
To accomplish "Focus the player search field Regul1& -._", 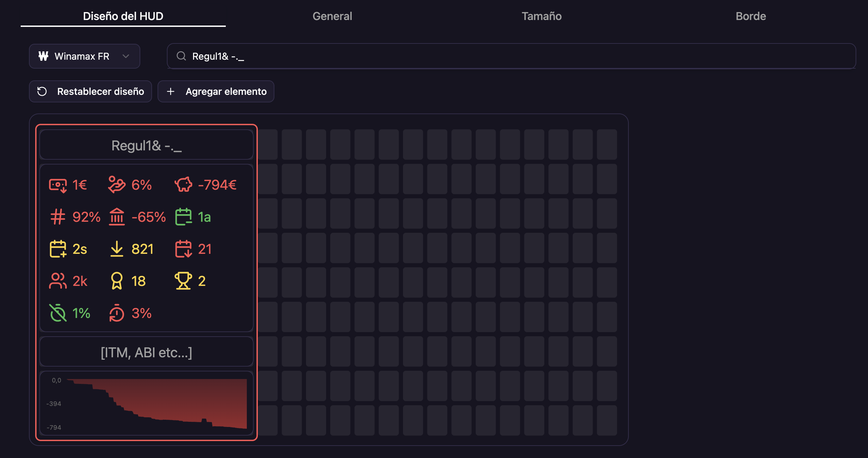I will click(511, 56).
